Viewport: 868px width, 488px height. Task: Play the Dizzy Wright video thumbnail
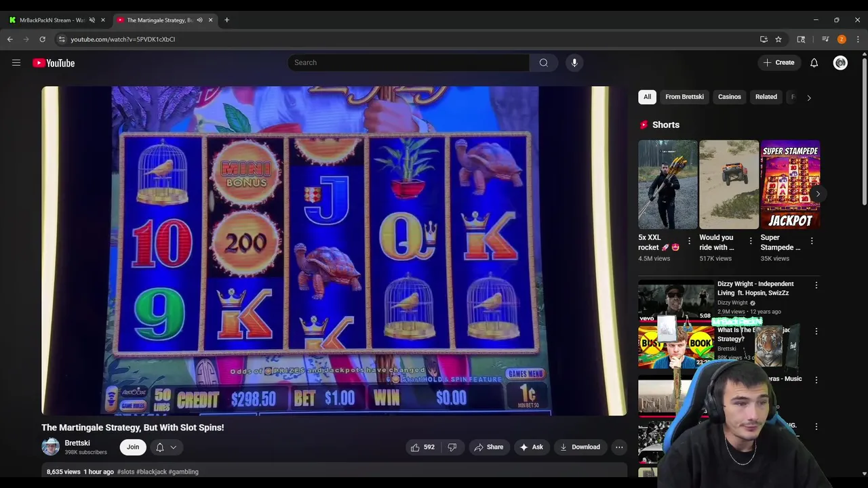click(x=675, y=302)
